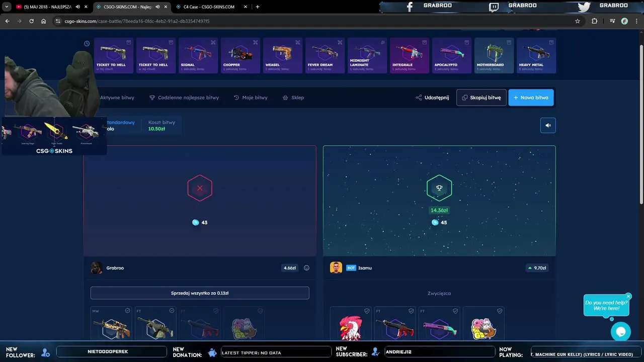Toggle checkmark on Isamu's rooster sticker item
Screen dimensions: 644x362
click(x=367, y=311)
